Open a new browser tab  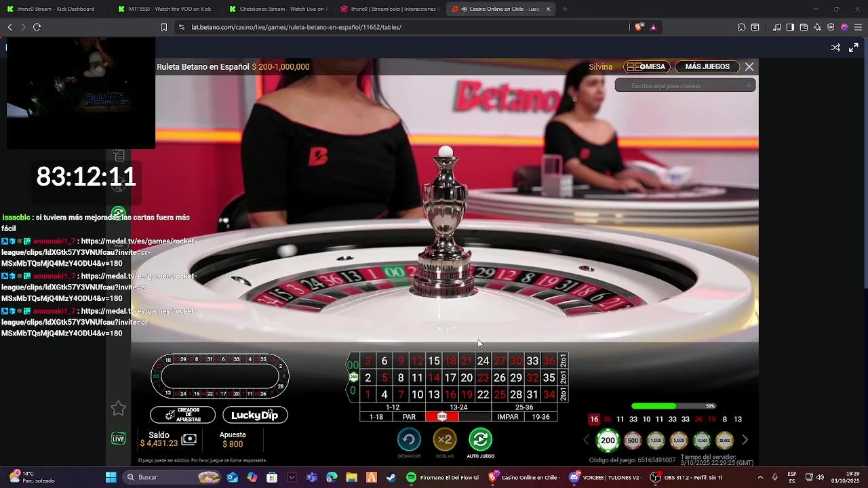point(565,9)
